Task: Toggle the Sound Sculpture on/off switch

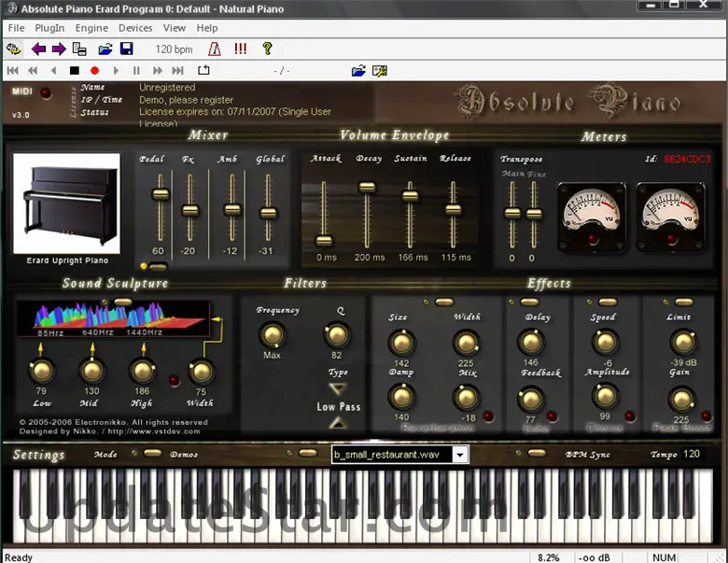Action: pos(122,302)
